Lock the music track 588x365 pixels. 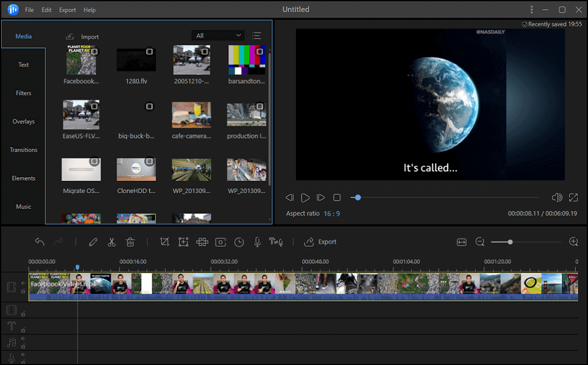tap(24, 346)
